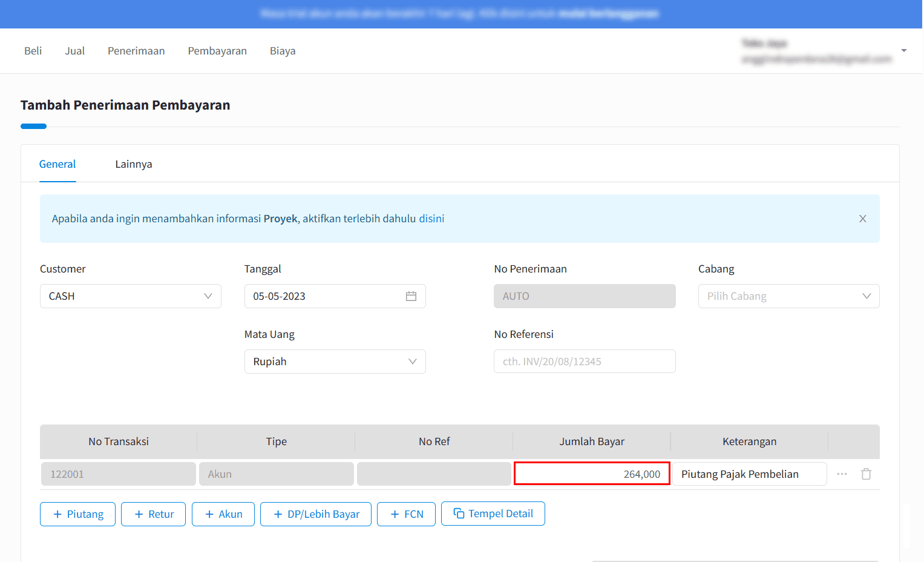924x562 pixels.
Task: Open the Jual menu
Action: click(x=74, y=51)
